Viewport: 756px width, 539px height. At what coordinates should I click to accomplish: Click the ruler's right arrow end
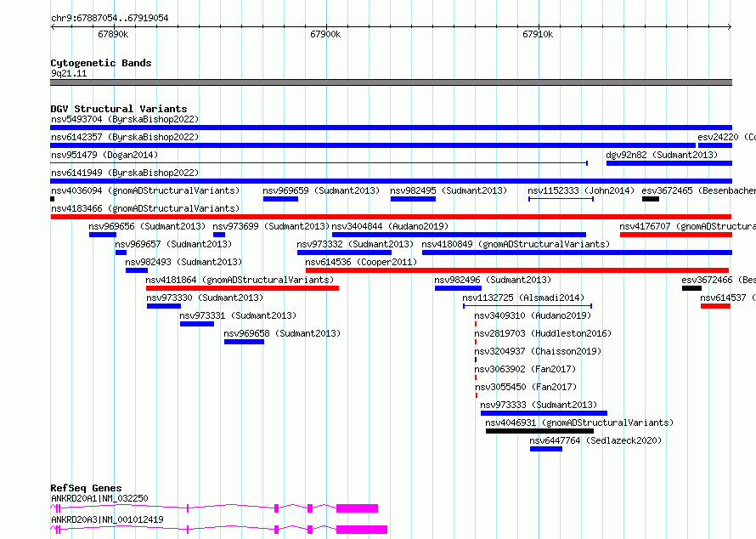[730, 26]
